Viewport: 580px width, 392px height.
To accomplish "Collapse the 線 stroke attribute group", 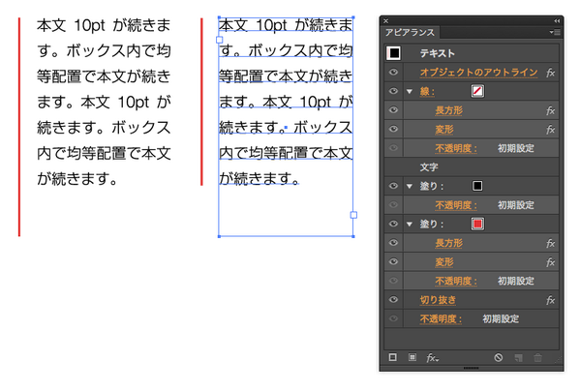I will click(410, 91).
